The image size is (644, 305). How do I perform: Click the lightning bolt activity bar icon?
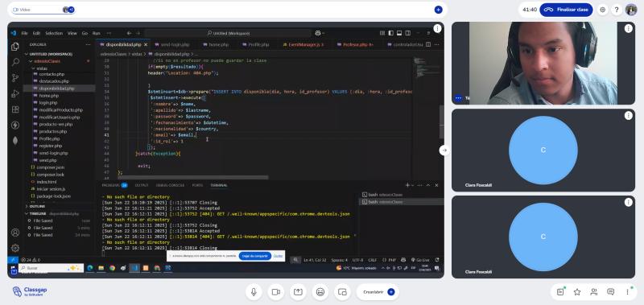[15, 125]
